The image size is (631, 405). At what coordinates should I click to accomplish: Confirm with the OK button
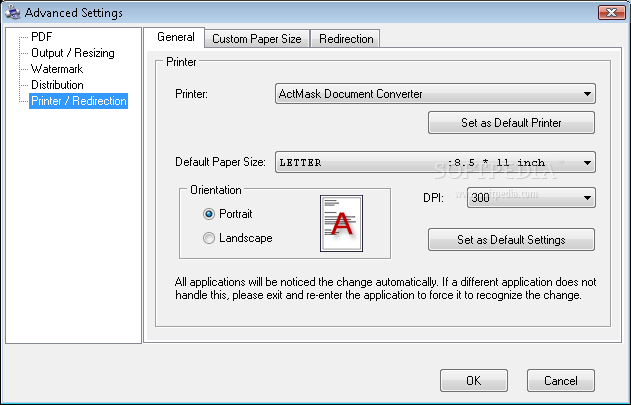tap(474, 380)
